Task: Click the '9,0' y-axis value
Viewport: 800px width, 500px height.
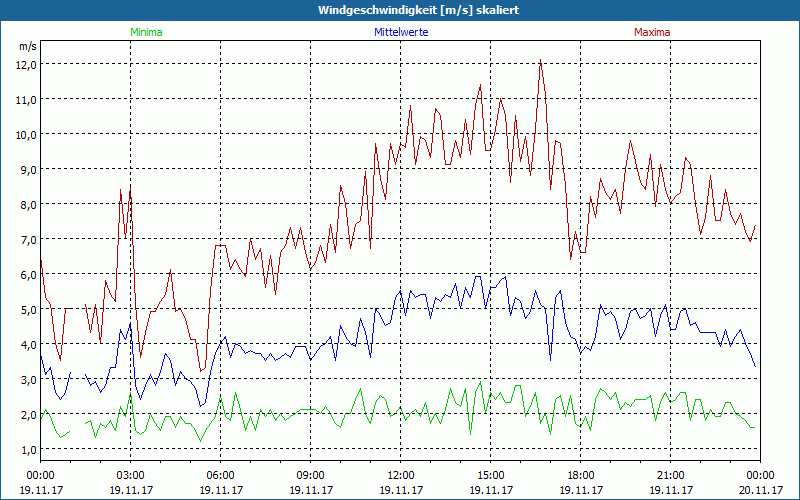Action: click(x=28, y=169)
